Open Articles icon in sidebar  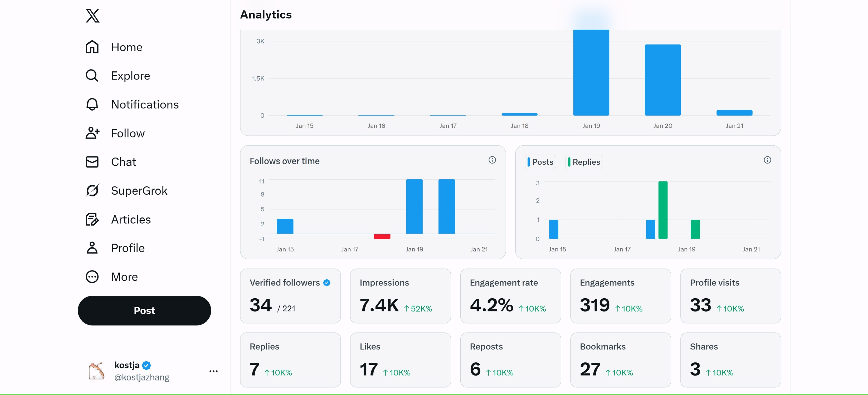click(x=92, y=219)
